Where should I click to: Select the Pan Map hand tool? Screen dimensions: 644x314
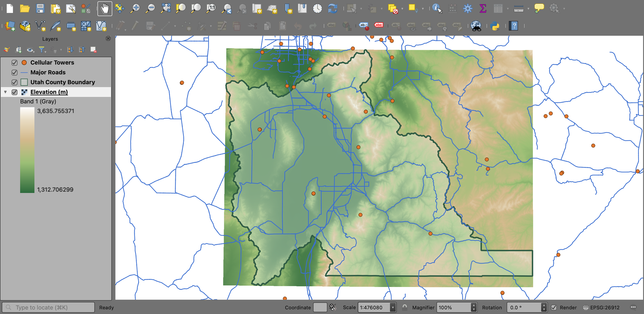105,9
